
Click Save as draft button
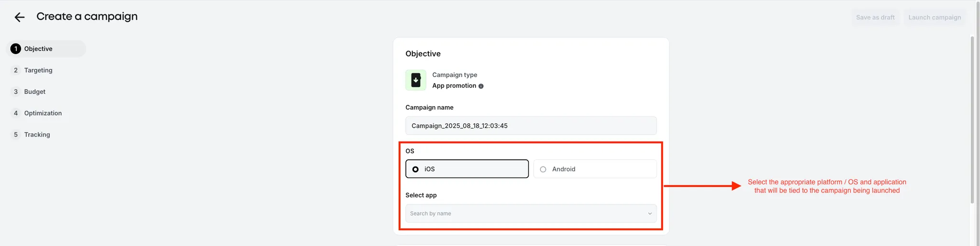[875, 18]
